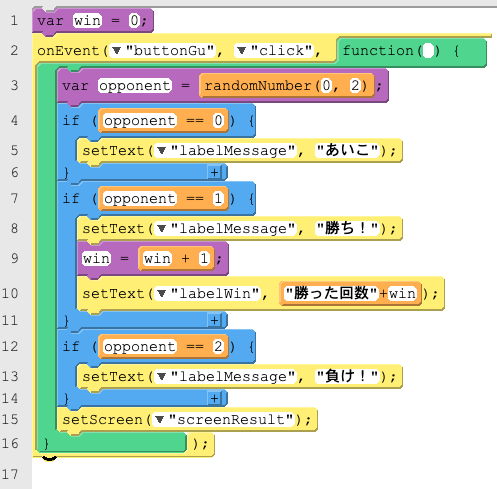The image size is (497, 489).
Task: Select the win + 1 expression block
Action: 176,258
